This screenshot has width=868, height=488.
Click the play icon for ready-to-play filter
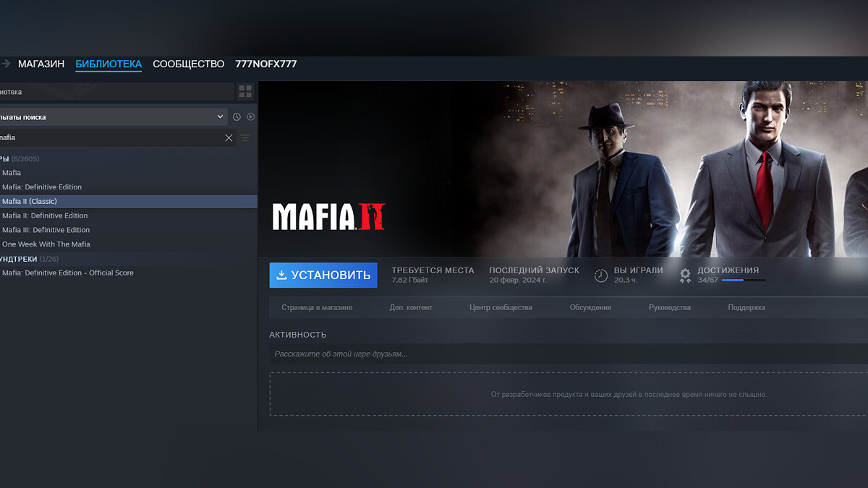tap(250, 116)
